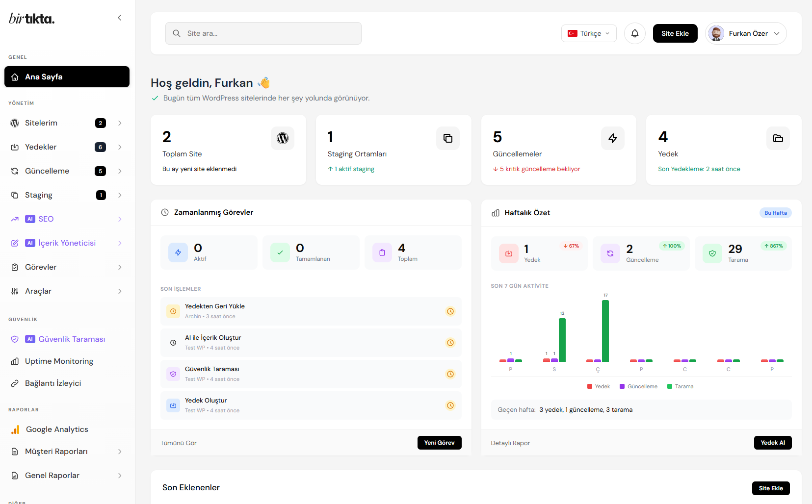Select the Bağlantı İzleyici link icon

coord(15,383)
